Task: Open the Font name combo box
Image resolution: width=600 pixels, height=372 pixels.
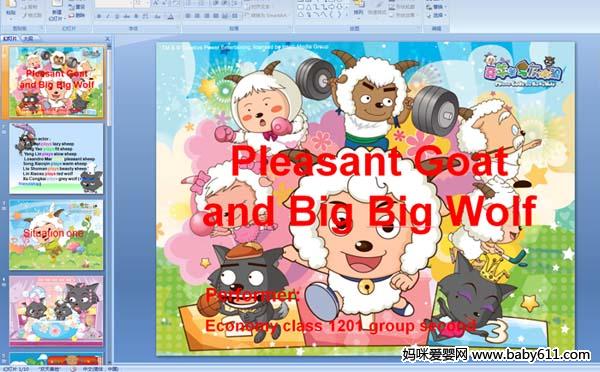Action: (113, 4)
